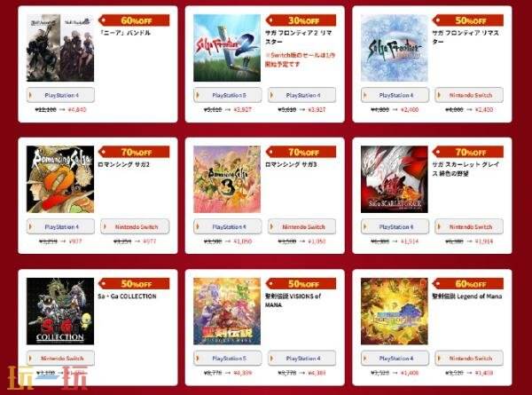The image size is (532, 395).
Task: Open the 聖剣伝説 Legend of Mana title
Action: [467, 296]
